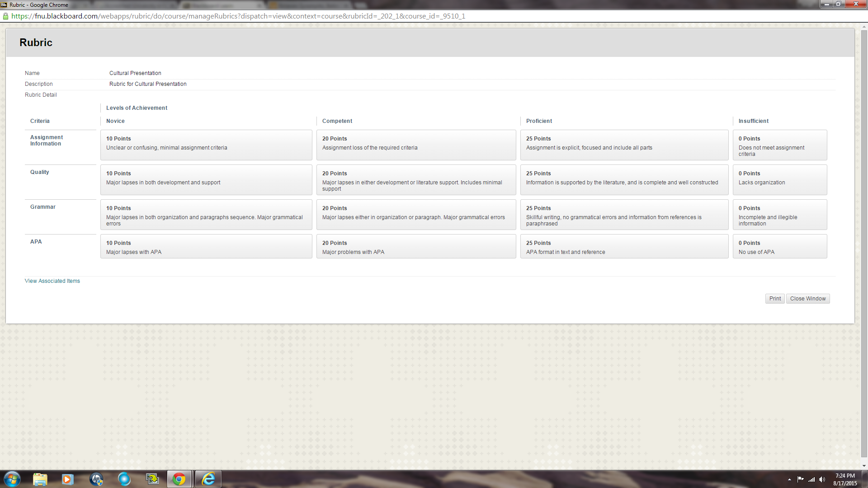The image size is (868, 488).
Task: Click the scrollbar down arrow
Action: pos(864,465)
